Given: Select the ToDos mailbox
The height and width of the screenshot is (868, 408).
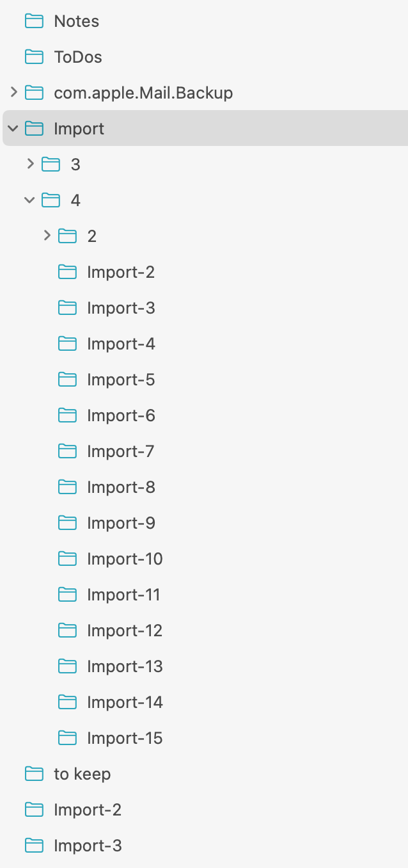Looking at the screenshot, I should (x=78, y=57).
